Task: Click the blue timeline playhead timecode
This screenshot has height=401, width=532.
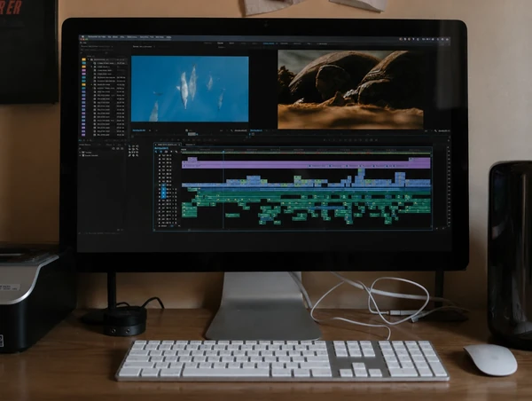Action: click(161, 148)
